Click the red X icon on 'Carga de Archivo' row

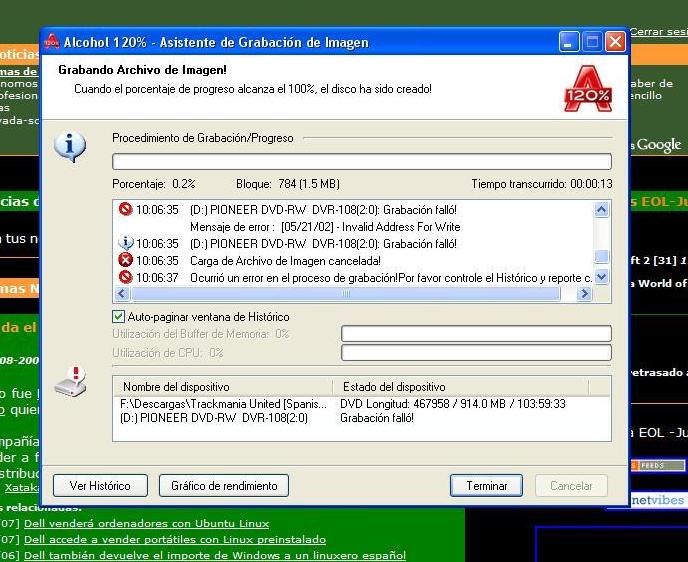coord(125,260)
